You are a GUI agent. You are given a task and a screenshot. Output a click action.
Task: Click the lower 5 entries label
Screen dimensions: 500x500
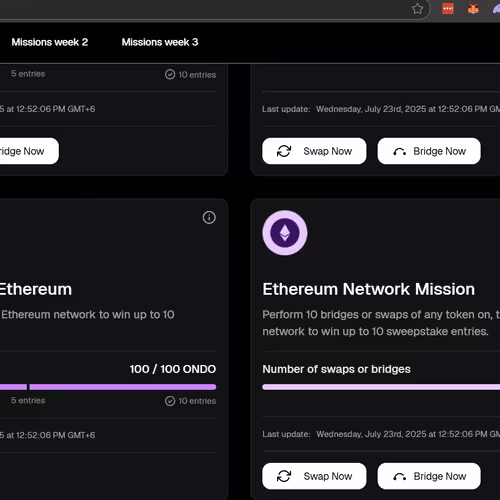tap(28, 400)
